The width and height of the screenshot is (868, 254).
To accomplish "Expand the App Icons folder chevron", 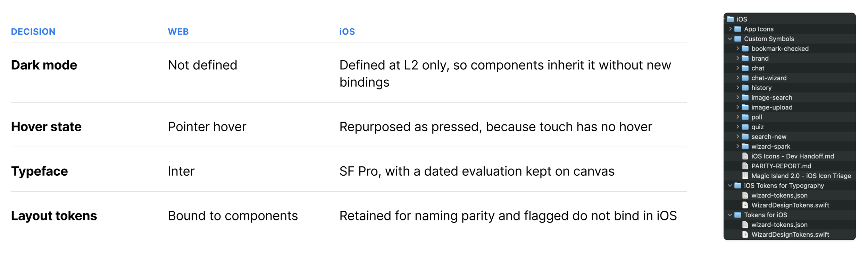I will [x=730, y=29].
